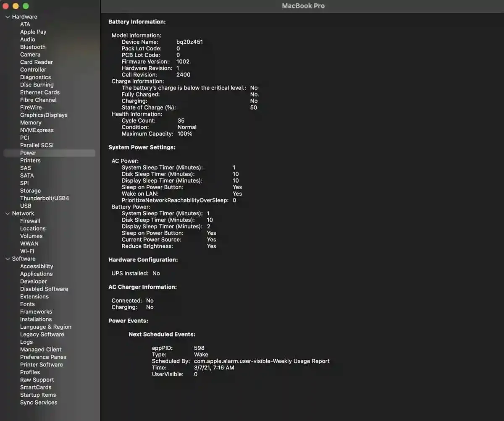Select the Camera item
504x421 pixels.
pyautogui.click(x=30, y=55)
